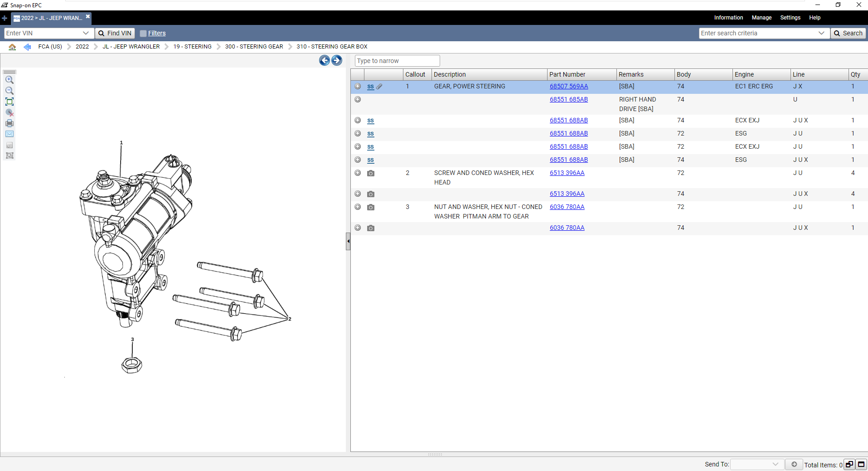The height and width of the screenshot is (471, 868).
Task: Open the Settings menu
Action: tap(790, 18)
